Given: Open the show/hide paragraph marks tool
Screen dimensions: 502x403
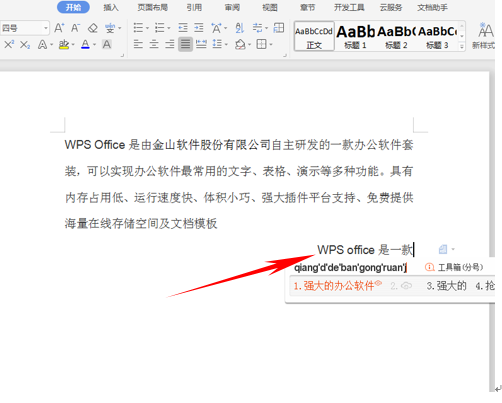Looking at the screenshot, I should click(257, 28).
